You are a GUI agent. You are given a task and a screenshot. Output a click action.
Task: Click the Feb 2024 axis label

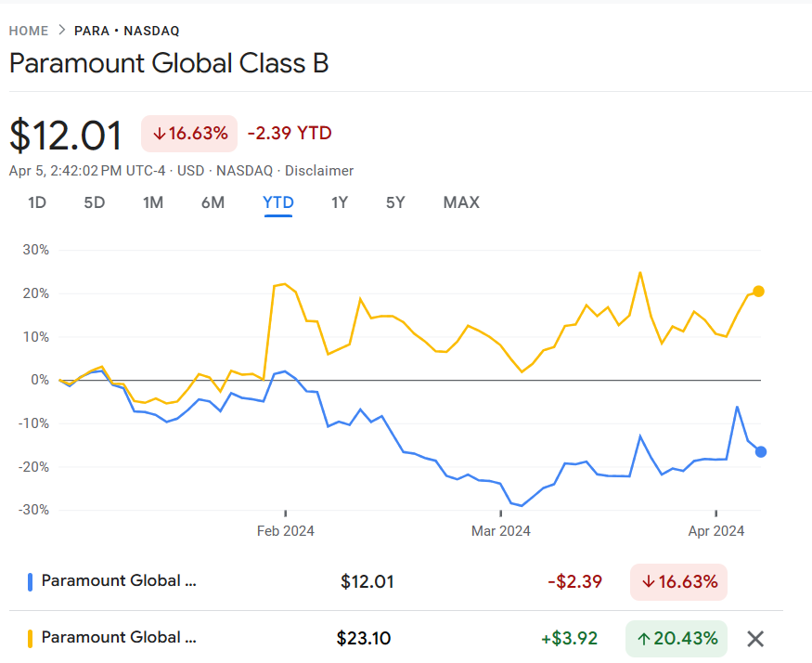pyautogui.click(x=285, y=531)
